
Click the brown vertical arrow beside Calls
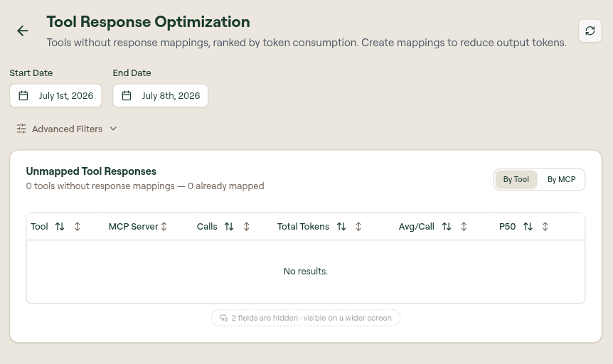tap(246, 226)
